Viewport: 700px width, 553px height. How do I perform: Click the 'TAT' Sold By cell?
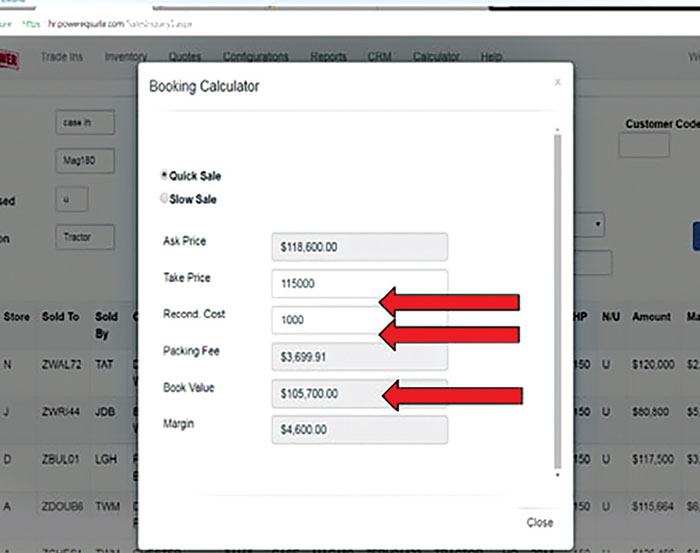(x=104, y=365)
